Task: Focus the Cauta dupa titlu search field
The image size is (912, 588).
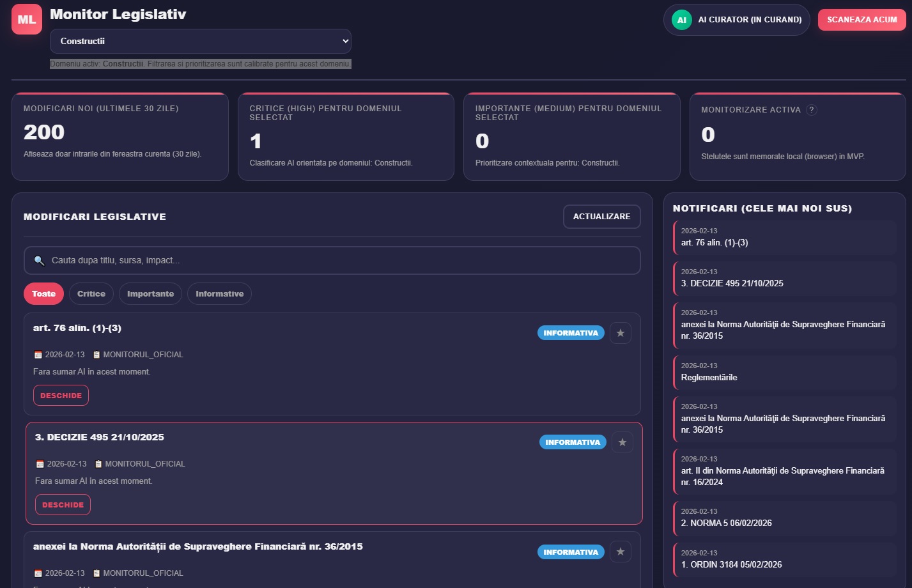Action: 332,261
